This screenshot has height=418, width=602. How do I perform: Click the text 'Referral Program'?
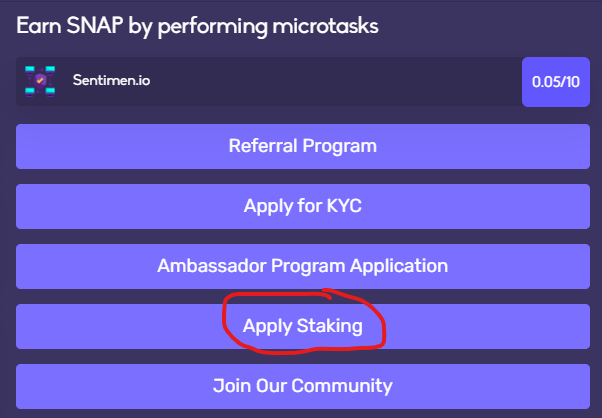pos(302,146)
